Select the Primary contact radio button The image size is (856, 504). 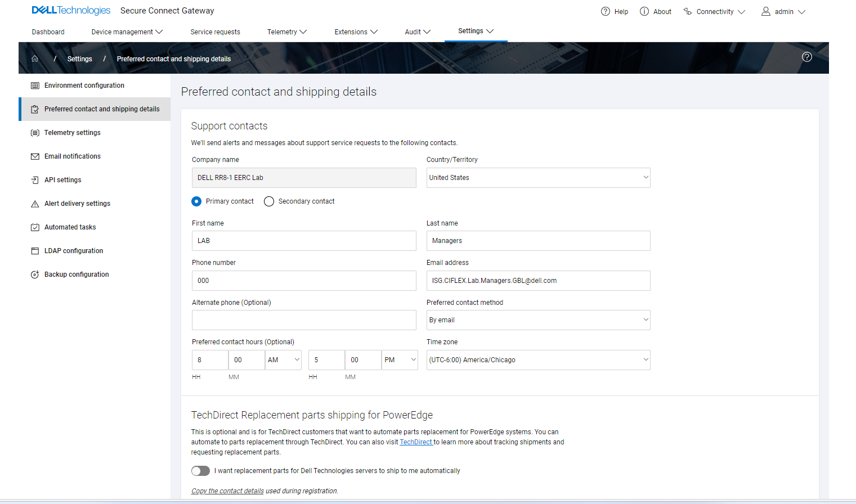pos(196,201)
